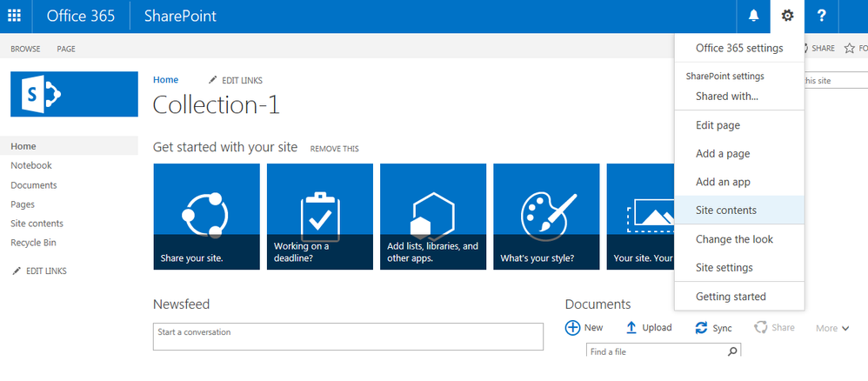This screenshot has width=868, height=381.
Task: Choose Edit page from settings menu
Action: (739, 125)
